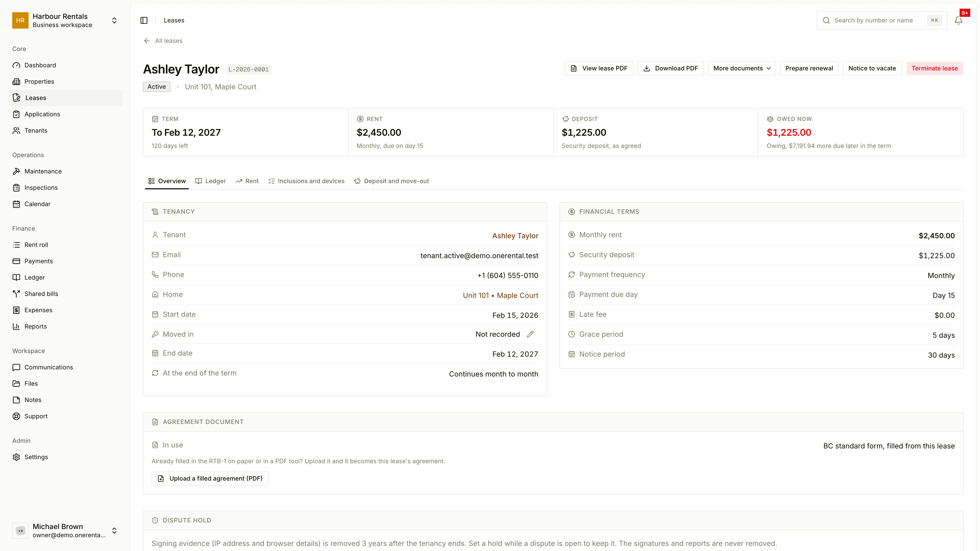Click the Reports bar chart icon
The height and width of the screenshot is (551, 980).
pos(16,327)
